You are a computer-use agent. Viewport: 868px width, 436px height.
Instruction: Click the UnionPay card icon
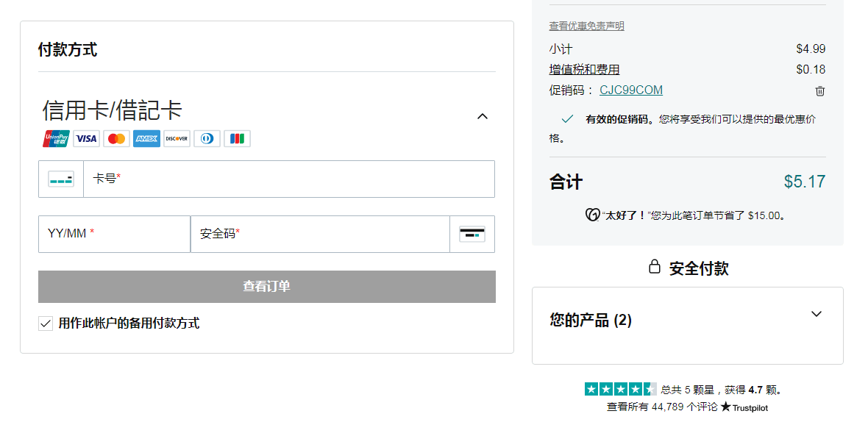[x=55, y=138]
